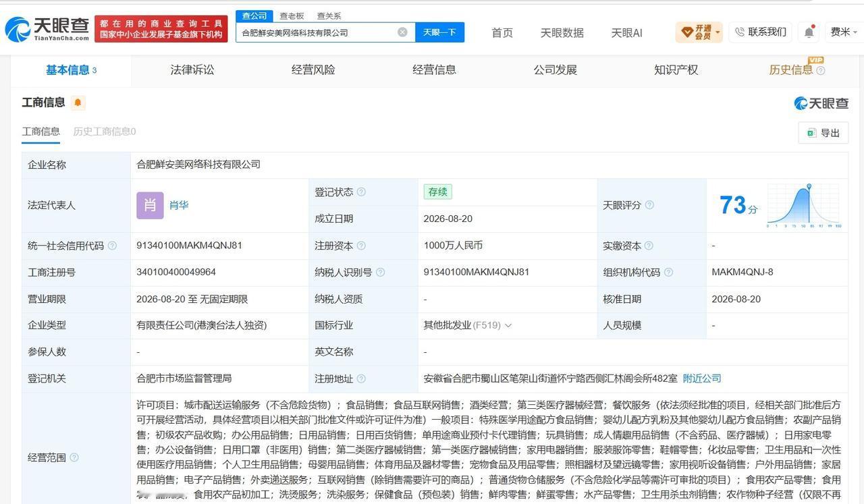Open the 附近公司 link
864x504 pixels.
pos(702,379)
